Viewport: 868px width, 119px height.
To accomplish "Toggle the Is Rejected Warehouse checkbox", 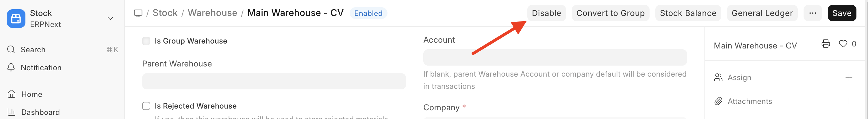I will click(x=146, y=106).
